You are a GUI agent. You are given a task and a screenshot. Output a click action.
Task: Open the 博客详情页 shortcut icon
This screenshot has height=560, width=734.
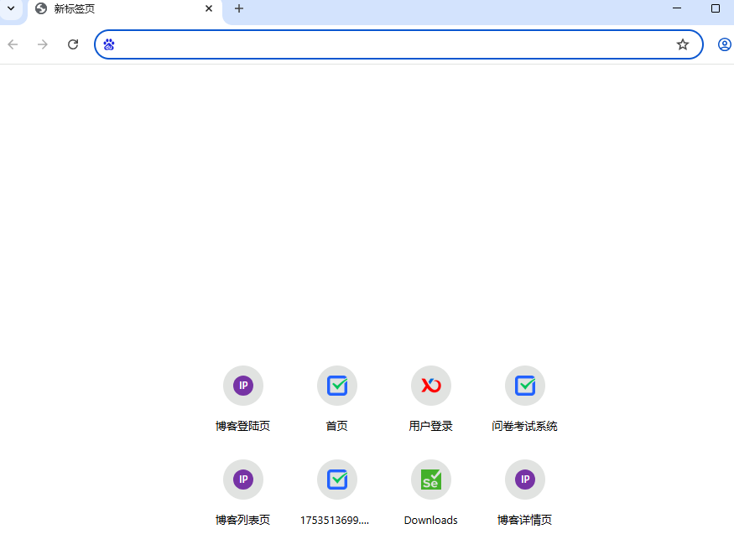point(525,480)
